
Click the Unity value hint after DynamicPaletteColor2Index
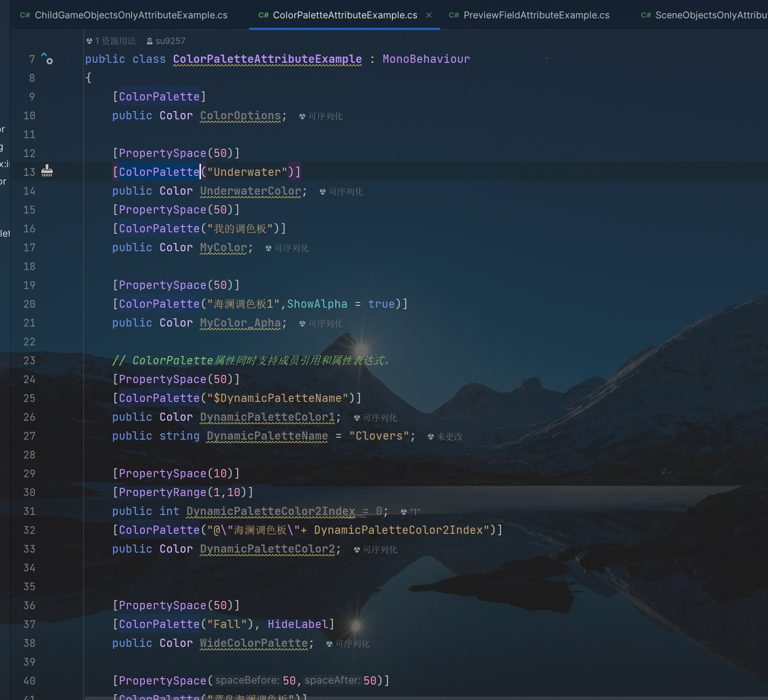410,512
